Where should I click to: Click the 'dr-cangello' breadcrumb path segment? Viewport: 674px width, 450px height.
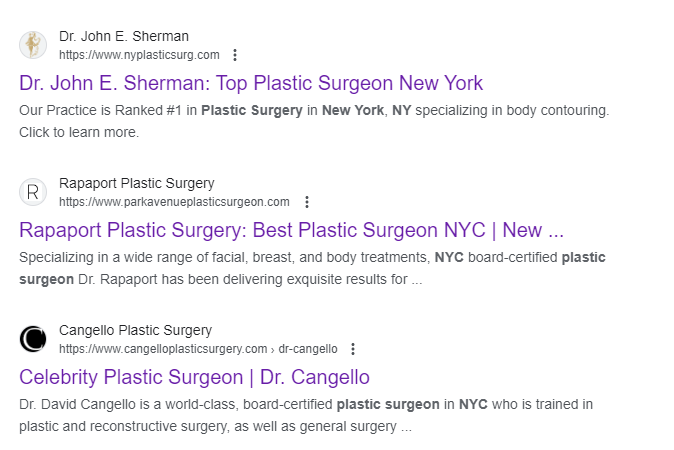click(309, 349)
